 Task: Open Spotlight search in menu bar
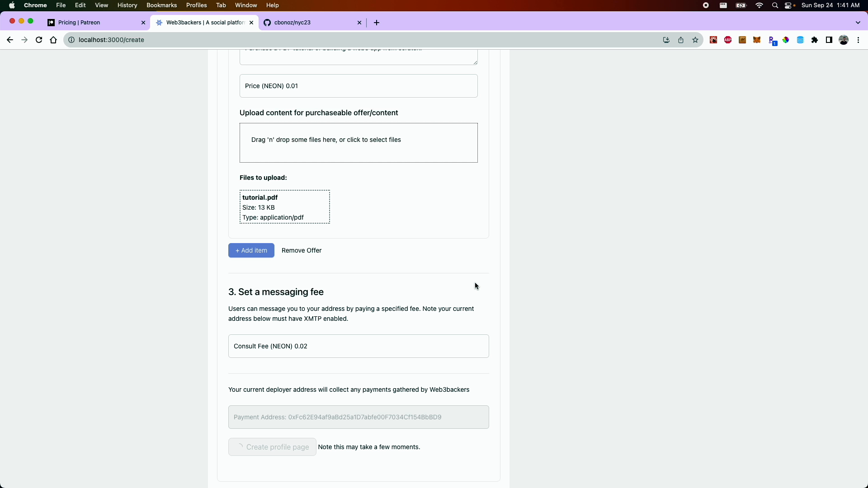pyautogui.click(x=775, y=5)
